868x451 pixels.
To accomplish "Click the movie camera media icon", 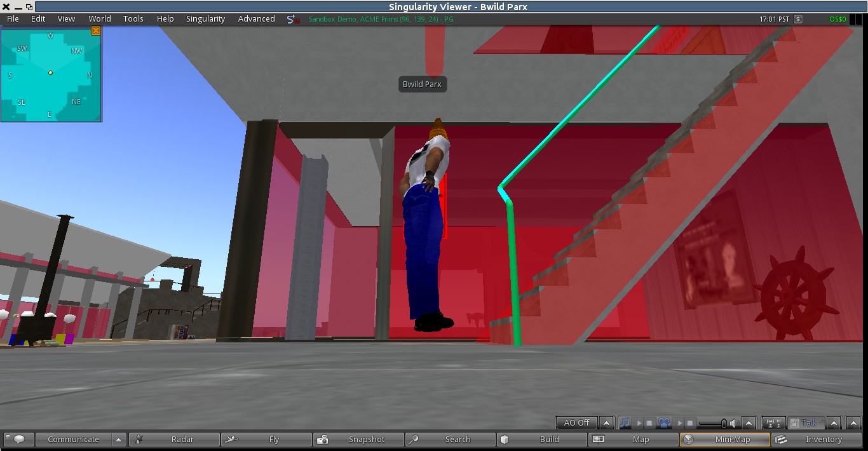I will [664, 423].
